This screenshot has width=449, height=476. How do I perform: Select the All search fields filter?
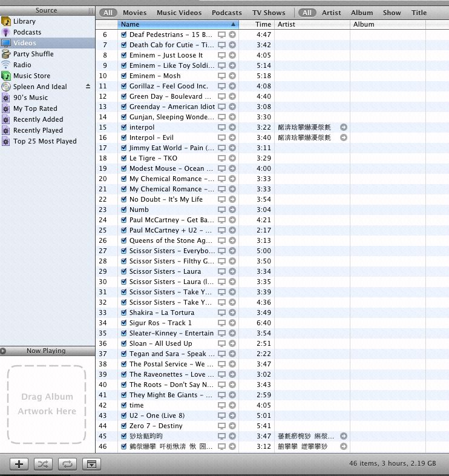pos(307,13)
